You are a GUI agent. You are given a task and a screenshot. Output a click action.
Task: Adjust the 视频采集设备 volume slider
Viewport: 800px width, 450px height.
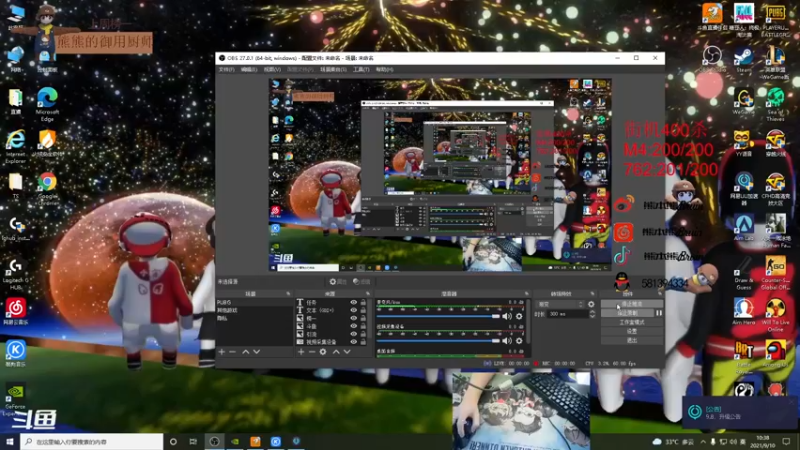438,341
